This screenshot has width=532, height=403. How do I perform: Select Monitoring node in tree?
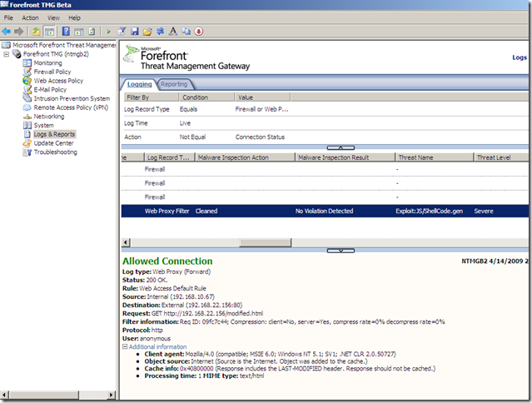point(47,63)
